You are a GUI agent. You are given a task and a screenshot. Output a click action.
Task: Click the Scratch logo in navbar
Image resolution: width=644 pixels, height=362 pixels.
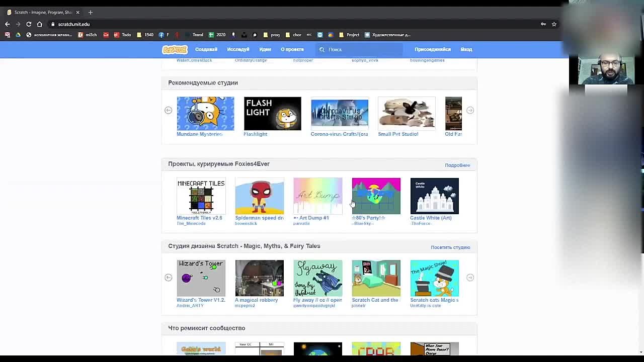point(175,49)
